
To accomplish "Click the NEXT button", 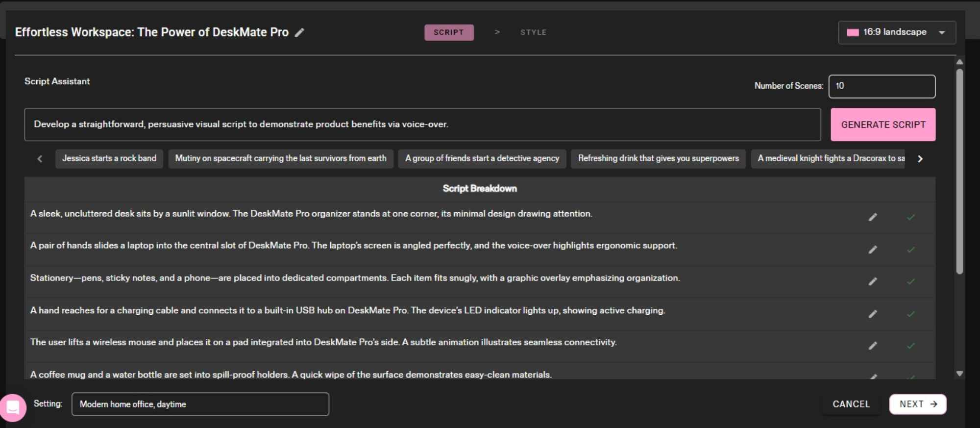I will pos(918,404).
